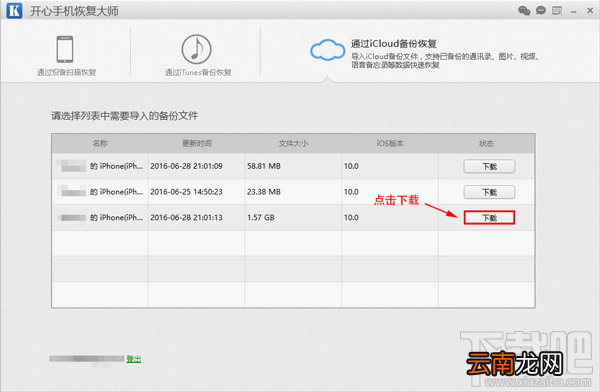Click the iOS版本 column header
This screenshot has height=392, width=600.
[x=390, y=144]
